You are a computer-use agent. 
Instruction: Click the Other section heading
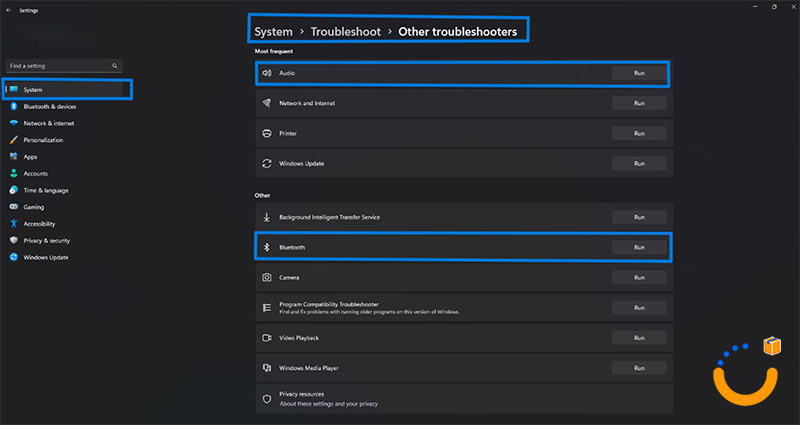coord(262,195)
